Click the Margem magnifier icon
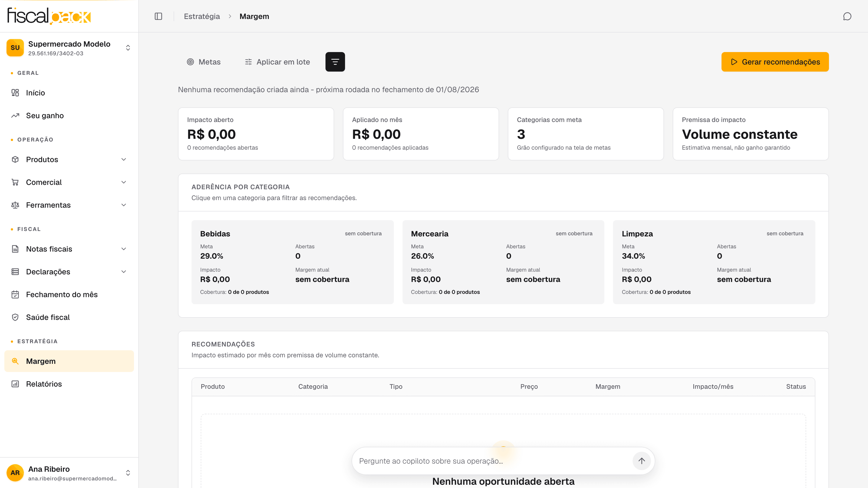Screen dimensions: 868x488 pyautogui.click(x=15, y=361)
